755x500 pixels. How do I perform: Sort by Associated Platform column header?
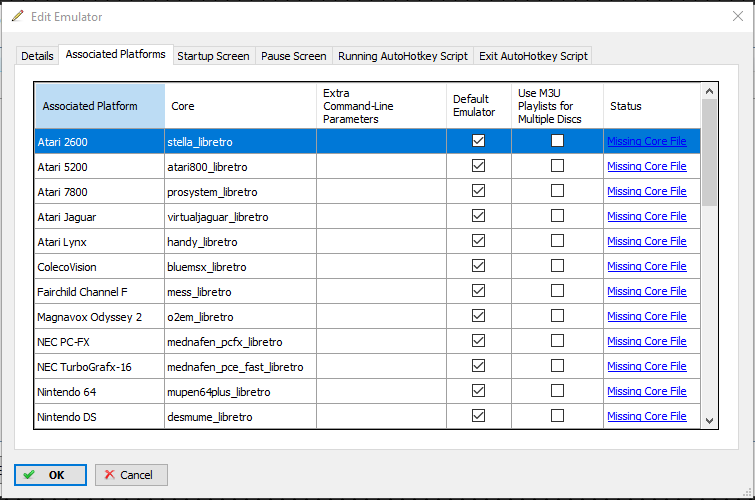pos(100,106)
